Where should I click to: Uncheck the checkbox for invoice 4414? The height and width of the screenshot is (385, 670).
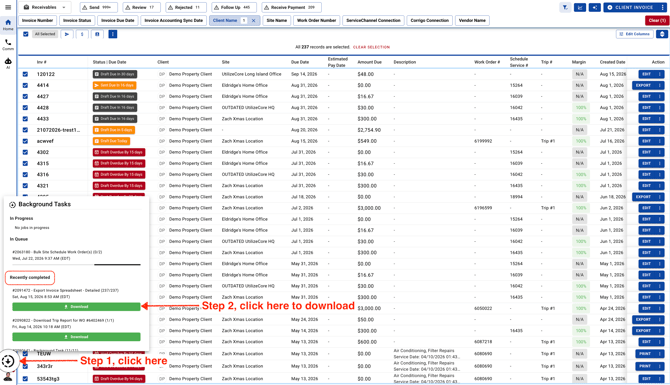(25, 85)
